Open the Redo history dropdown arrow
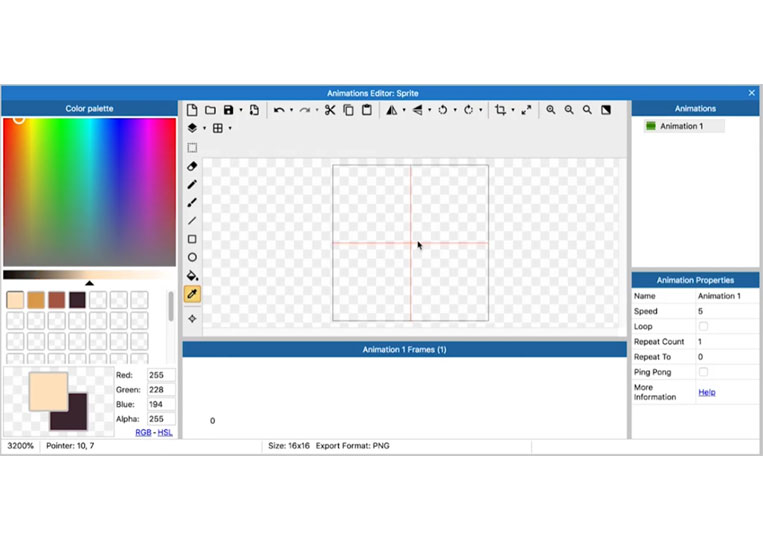This screenshot has height=541, width=763. click(317, 110)
